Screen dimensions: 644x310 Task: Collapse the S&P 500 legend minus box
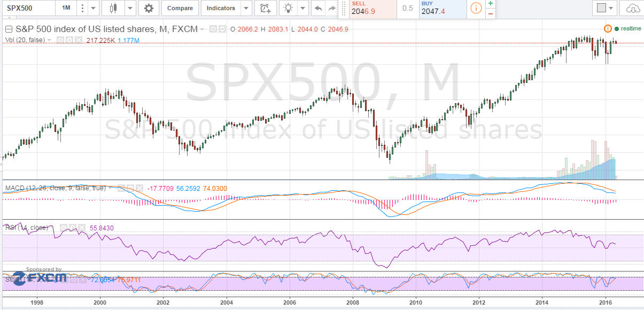point(9,29)
